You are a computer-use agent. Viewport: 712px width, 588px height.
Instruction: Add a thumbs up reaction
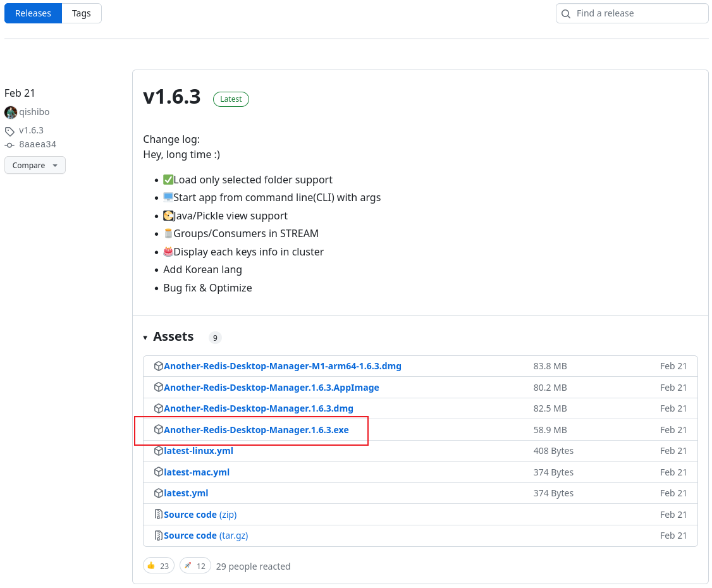click(x=159, y=566)
